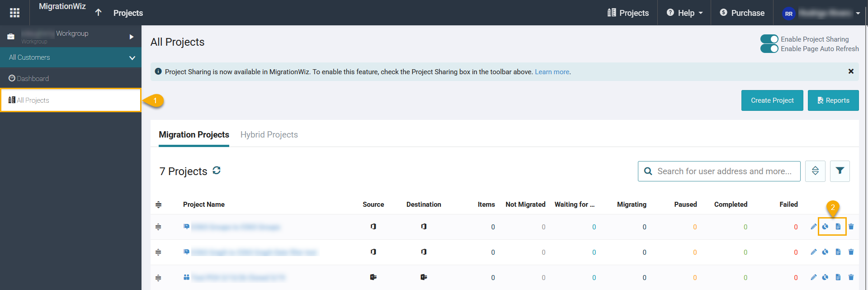Focus the user address search field

click(x=719, y=171)
